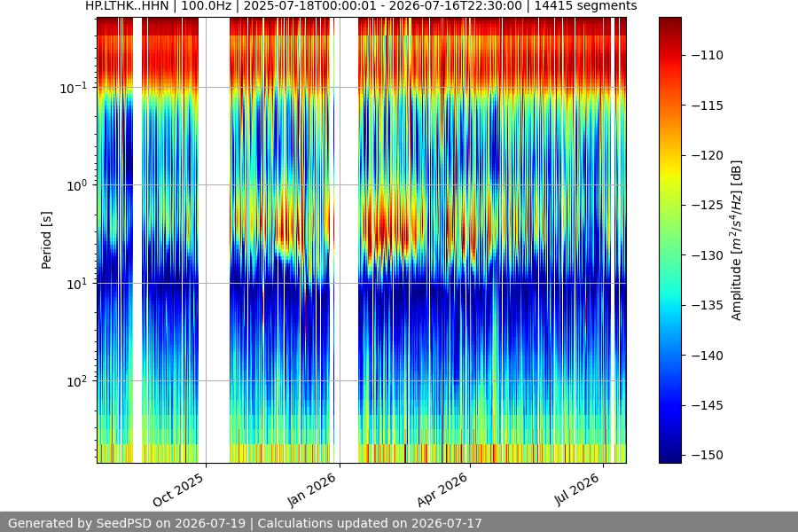Click the −110 colorbar tick value

pos(708,55)
